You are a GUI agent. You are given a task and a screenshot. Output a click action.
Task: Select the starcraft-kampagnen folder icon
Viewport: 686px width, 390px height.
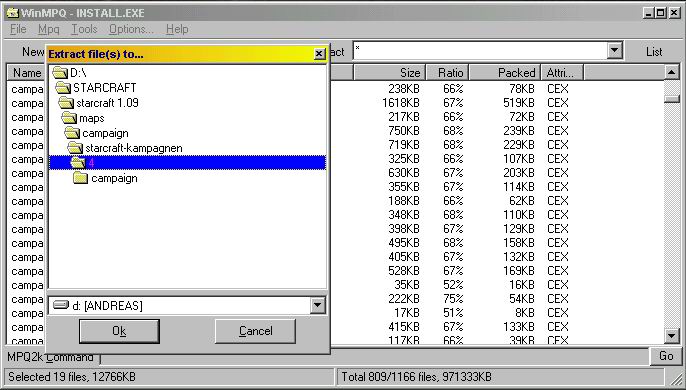(x=75, y=148)
